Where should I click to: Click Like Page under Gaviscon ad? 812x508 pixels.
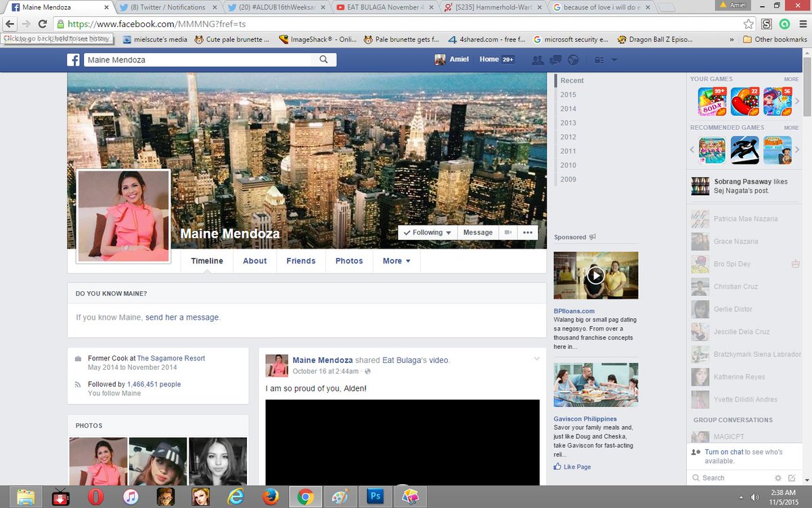tap(572, 467)
